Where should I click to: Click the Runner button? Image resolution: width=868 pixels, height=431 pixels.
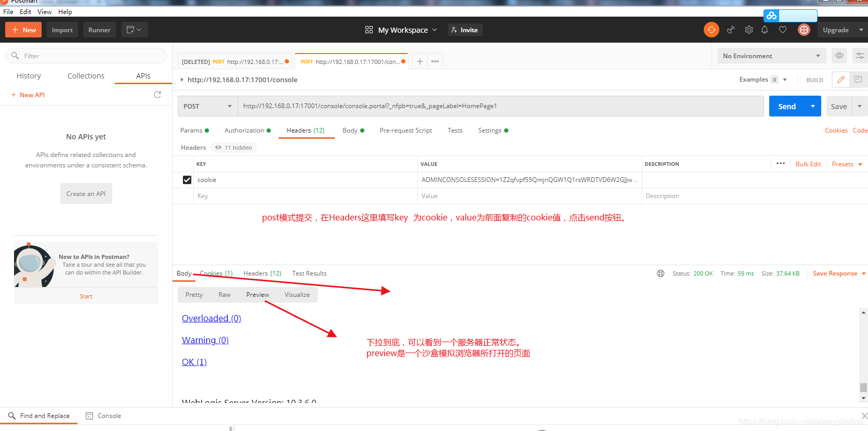pyautogui.click(x=99, y=30)
